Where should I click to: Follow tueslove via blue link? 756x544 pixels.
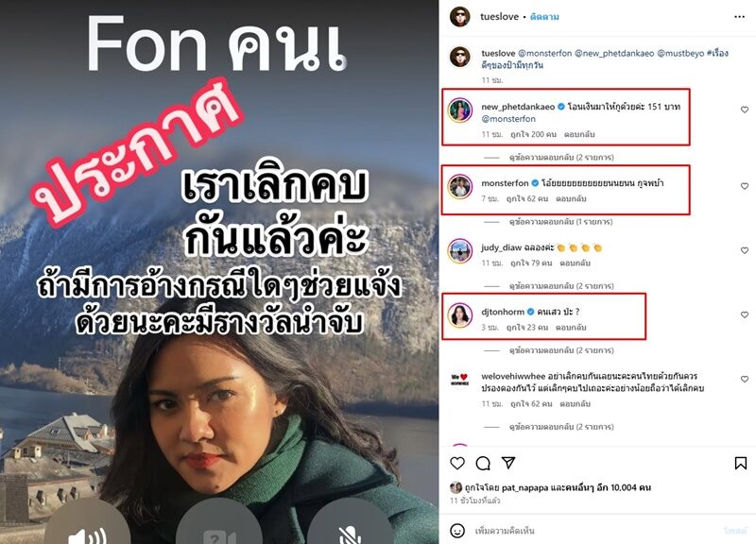(x=544, y=17)
